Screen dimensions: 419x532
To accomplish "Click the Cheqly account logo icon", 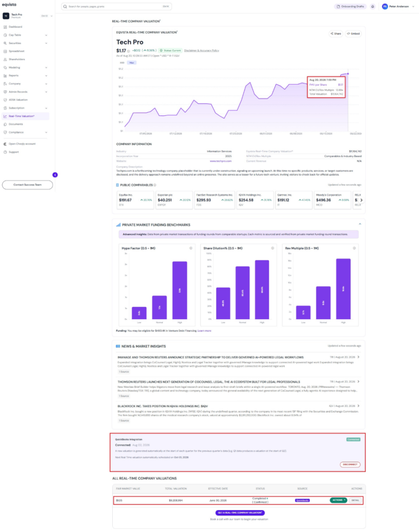I will pyautogui.click(x=5, y=144).
